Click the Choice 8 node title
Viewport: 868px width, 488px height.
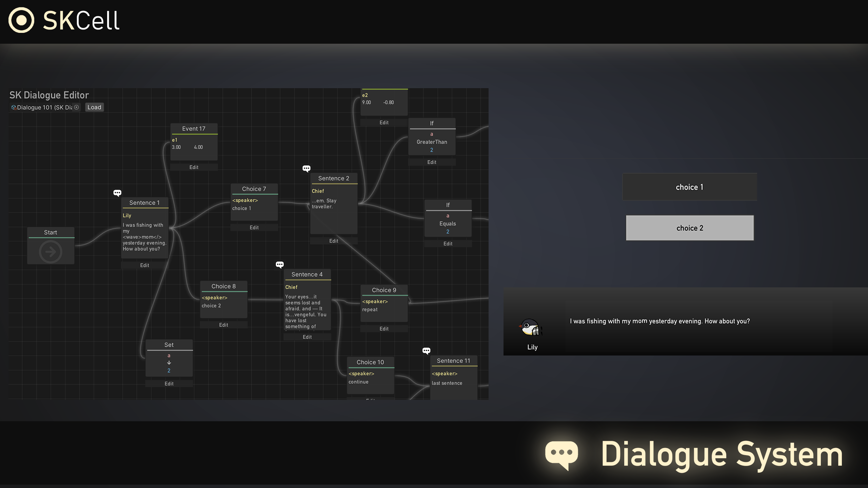[x=223, y=286]
